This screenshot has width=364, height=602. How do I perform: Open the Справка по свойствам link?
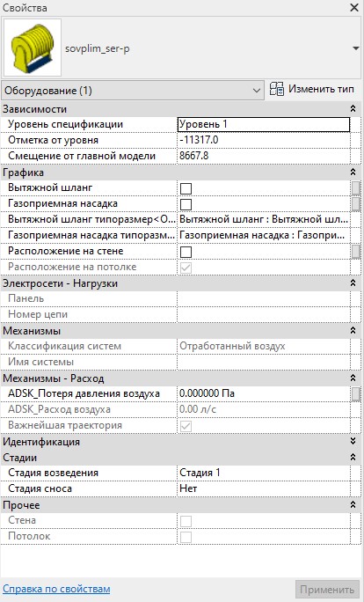[56, 589]
